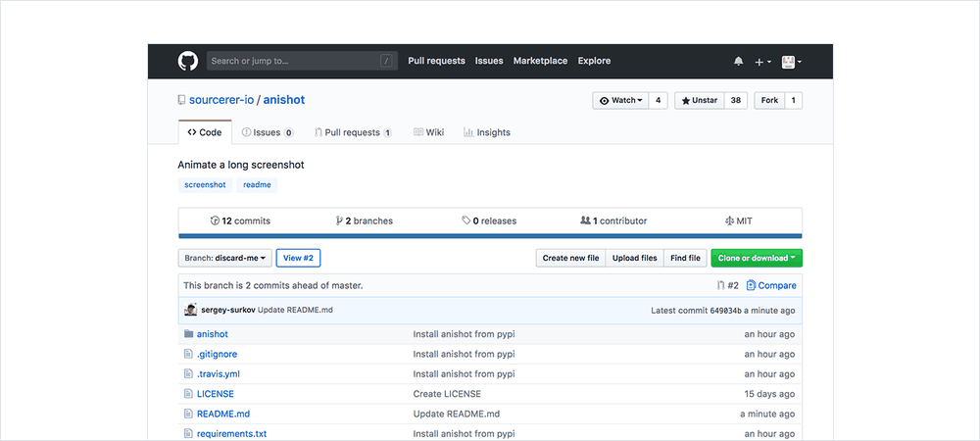Open the Insights tab
The image size is (980, 441).
coord(487,132)
